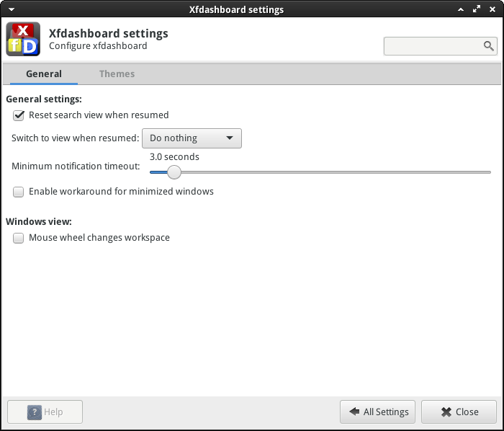Viewport: 504px width, 431px height.
Task: Go back to All Settings
Action: pyautogui.click(x=378, y=412)
